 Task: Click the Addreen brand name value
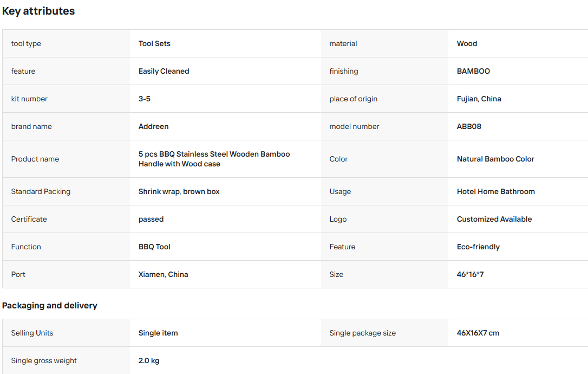[x=153, y=126]
